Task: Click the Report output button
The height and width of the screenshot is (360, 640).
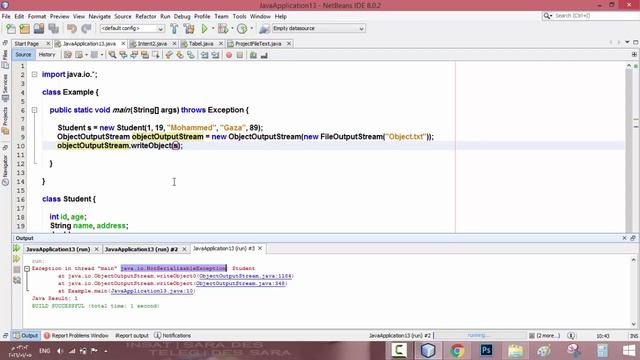Action: click(x=131, y=336)
